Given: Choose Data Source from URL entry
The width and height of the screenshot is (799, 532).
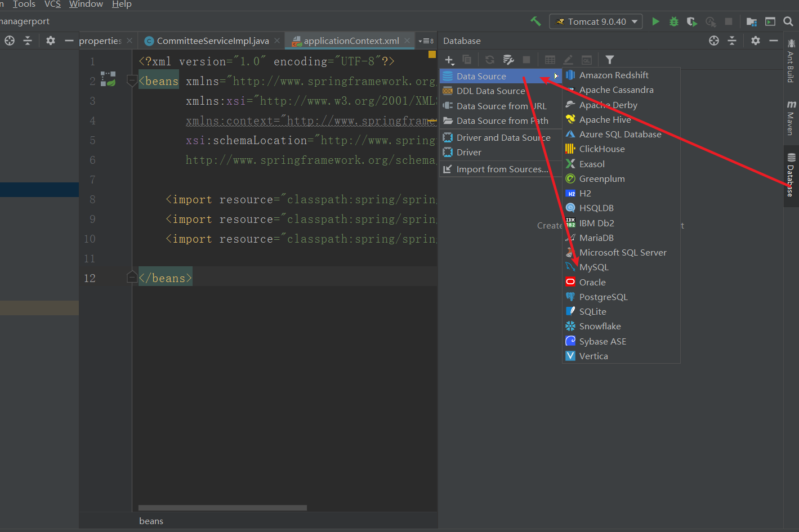Looking at the screenshot, I should click(501, 106).
